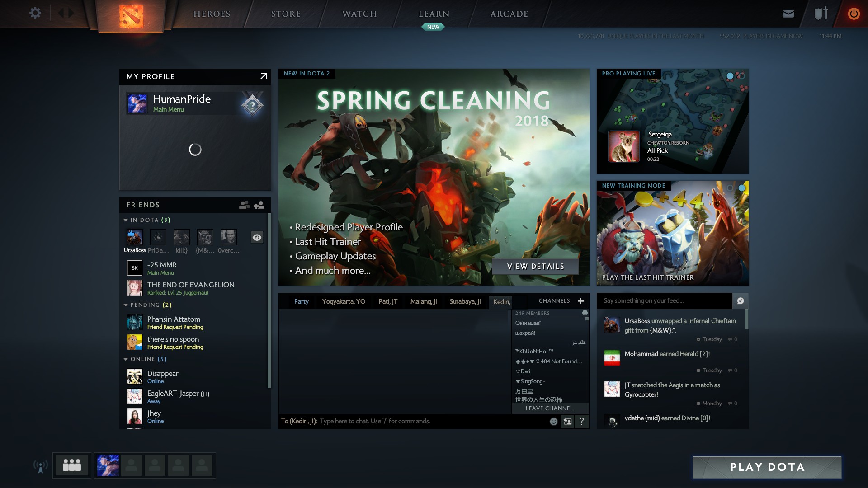
Task: Click the View Details button
Action: point(535,267)
